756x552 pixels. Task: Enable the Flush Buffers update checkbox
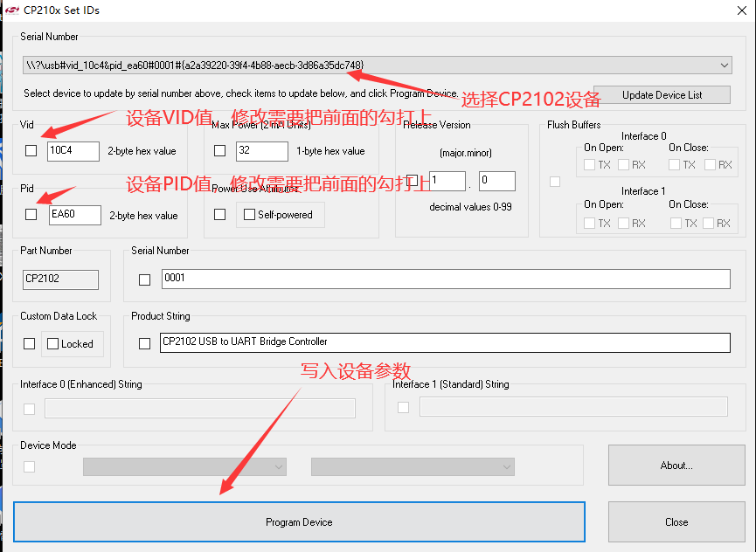pos(555,182)
